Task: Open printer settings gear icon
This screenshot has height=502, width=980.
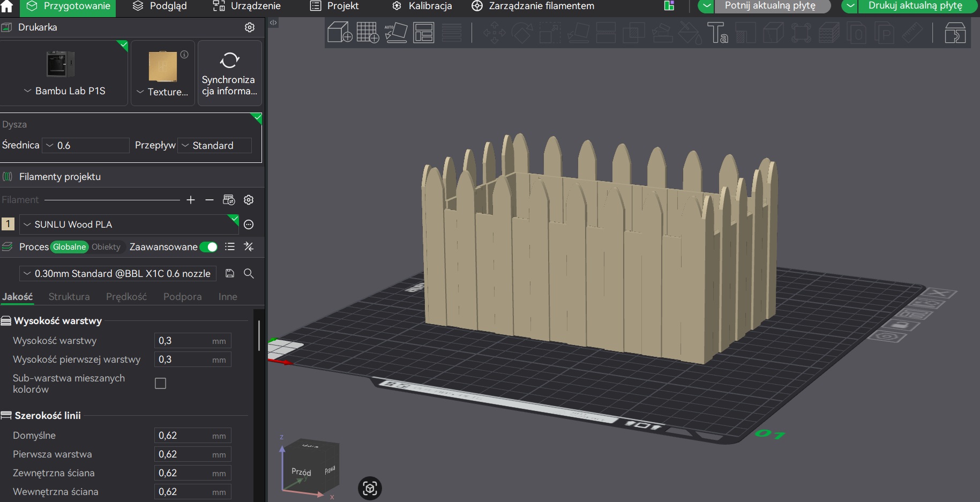Action: coord(250,27)
